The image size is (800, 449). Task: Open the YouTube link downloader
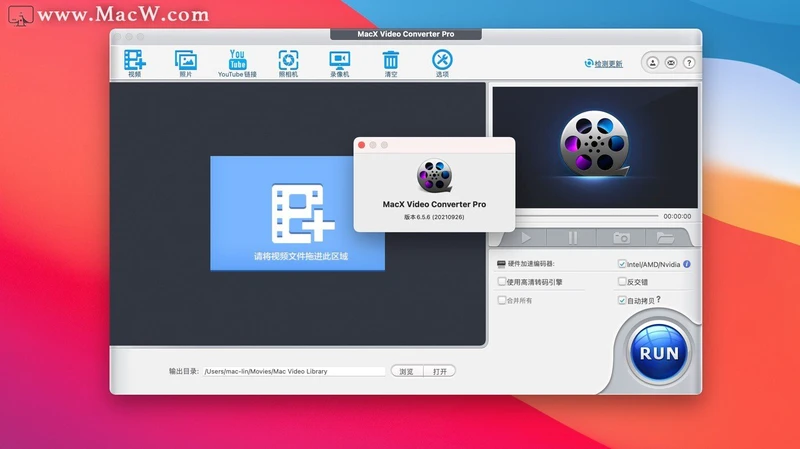[237, 63]
